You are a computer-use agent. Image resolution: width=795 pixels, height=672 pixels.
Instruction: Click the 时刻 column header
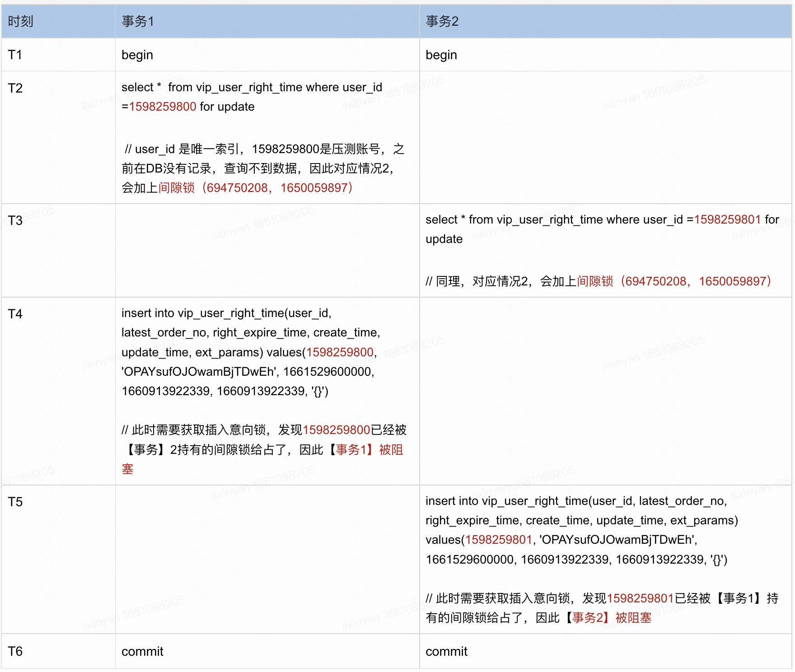pyautogui.click(x=21, y=21)
